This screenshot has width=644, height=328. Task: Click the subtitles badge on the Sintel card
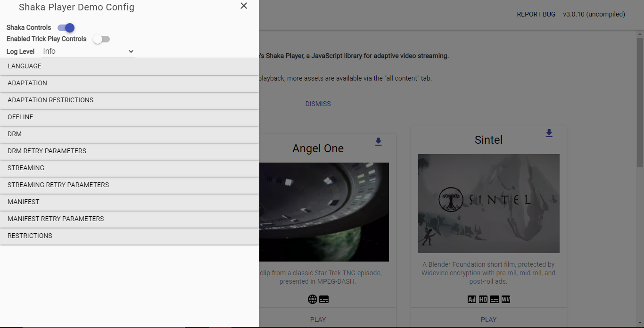pyautogui.click(x=494, y=299)
